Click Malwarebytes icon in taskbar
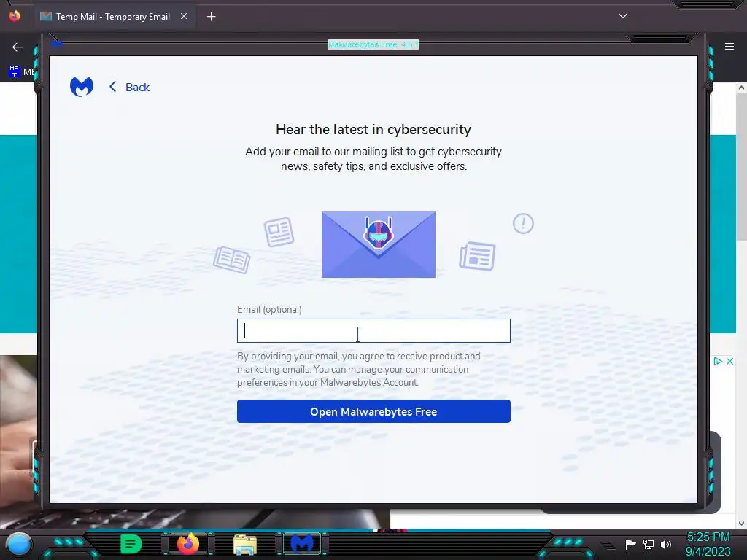747x560 pixels. pyautogui.click(x=302, y=544)
